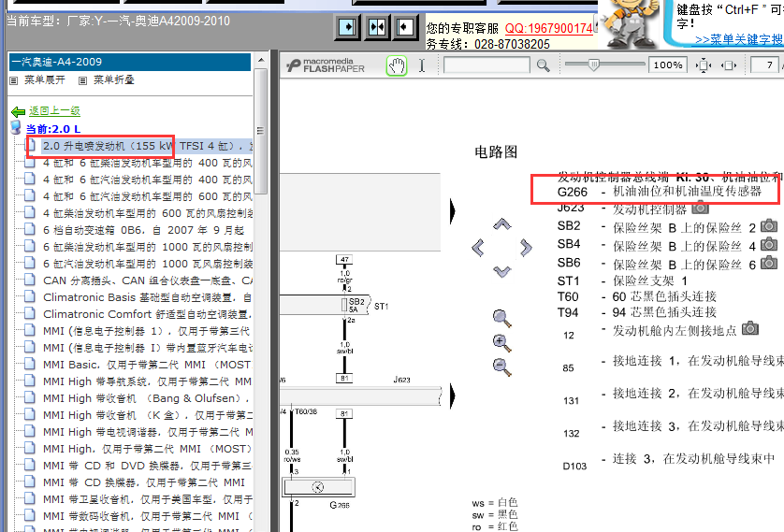The image size is (784, 532).
Task: Select the hand pan tool
Action: pos(397,65)
